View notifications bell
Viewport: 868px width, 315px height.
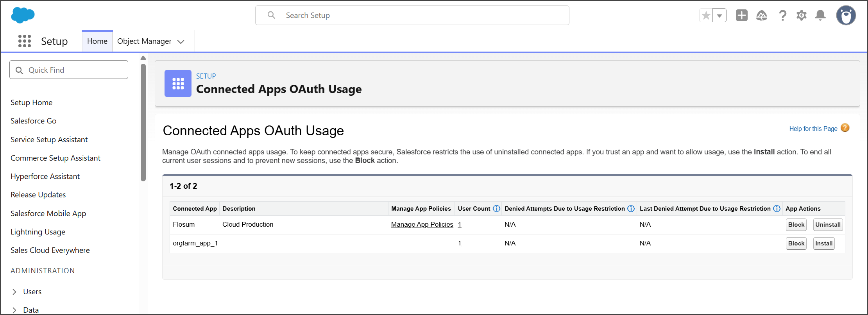click(820, 15)
